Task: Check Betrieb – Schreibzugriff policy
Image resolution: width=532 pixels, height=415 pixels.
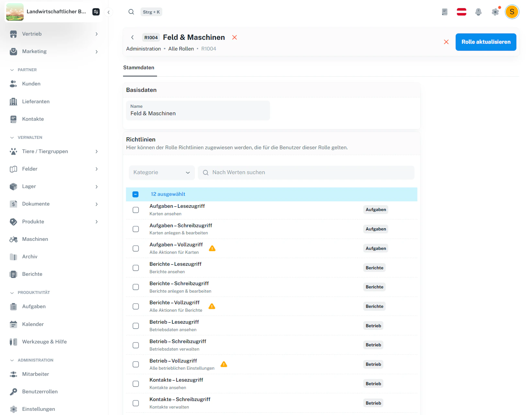Action: click(136, 345)
